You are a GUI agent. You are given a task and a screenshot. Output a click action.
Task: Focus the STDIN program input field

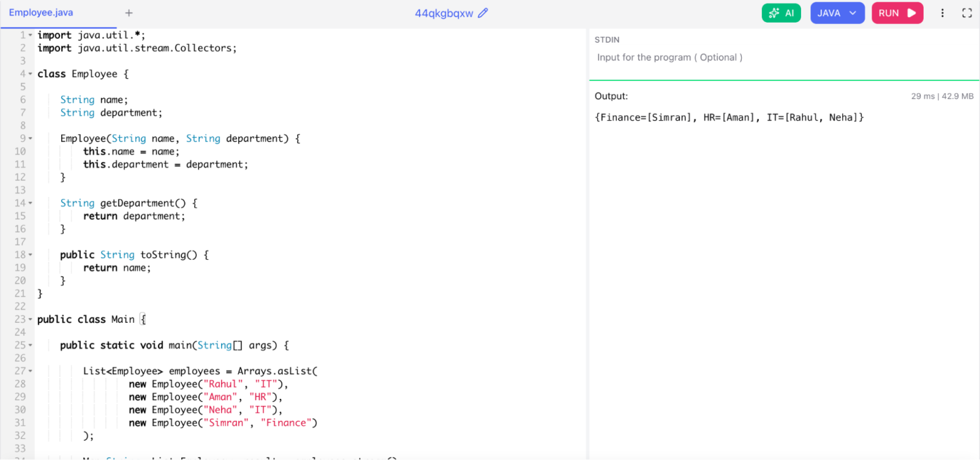[x=784, y=58]
